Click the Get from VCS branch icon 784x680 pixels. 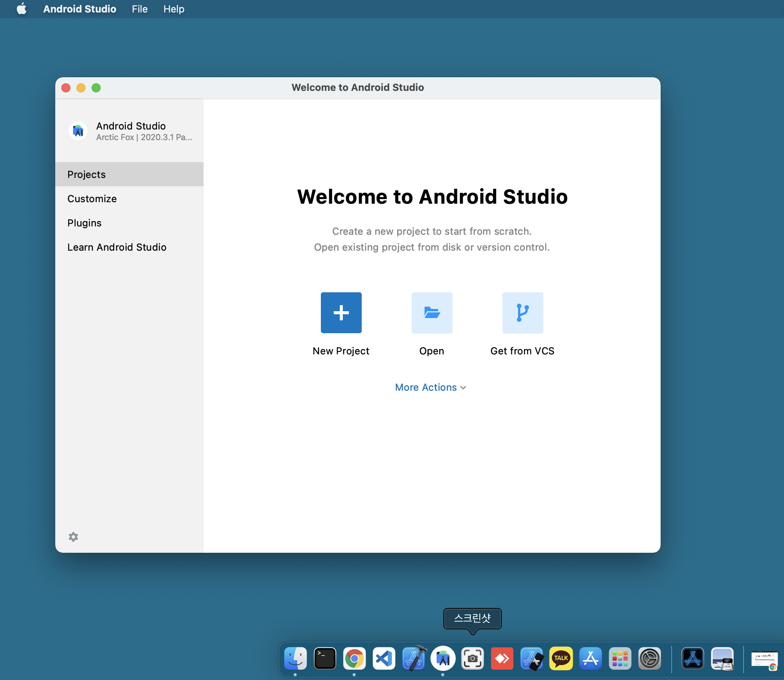click(522, 313)
